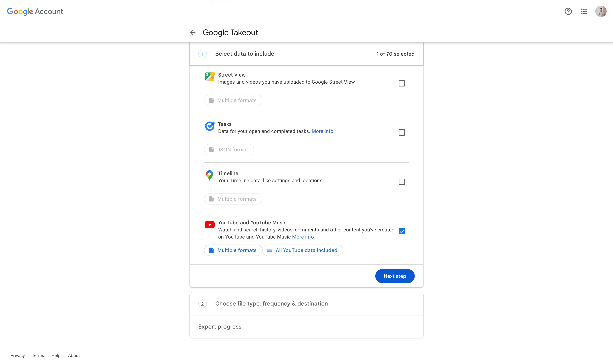Click the Tasks checkmark icon
Viewport: 613px width, 364px height.
pyautogui.click(x=210, y=126)
